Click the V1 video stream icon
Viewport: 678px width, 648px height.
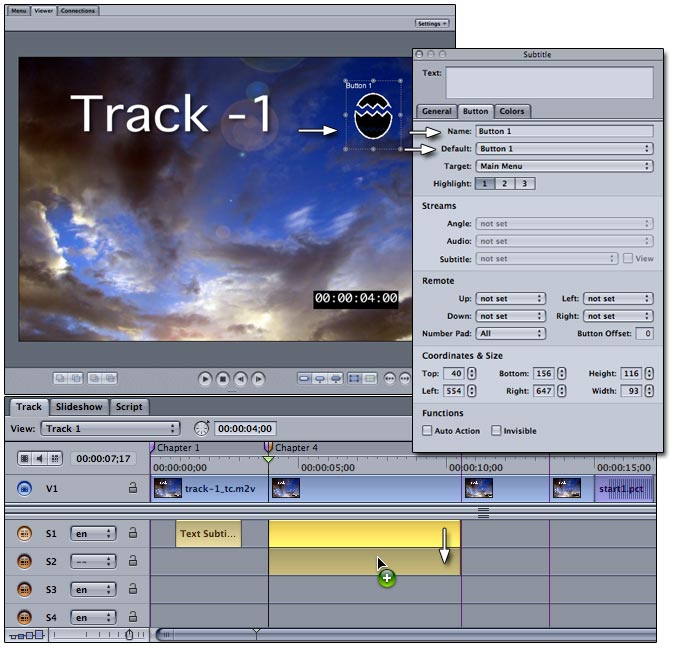coord(24,488)
